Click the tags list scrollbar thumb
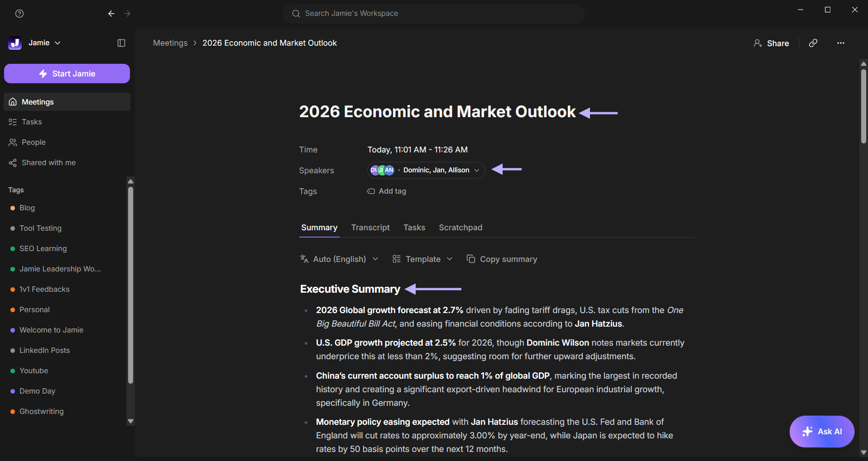 point(131,285)
